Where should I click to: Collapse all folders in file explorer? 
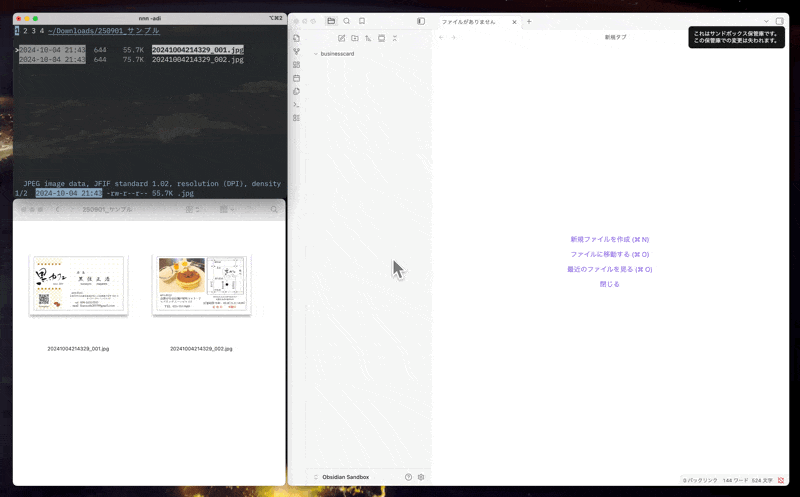[x=395, y=38]
